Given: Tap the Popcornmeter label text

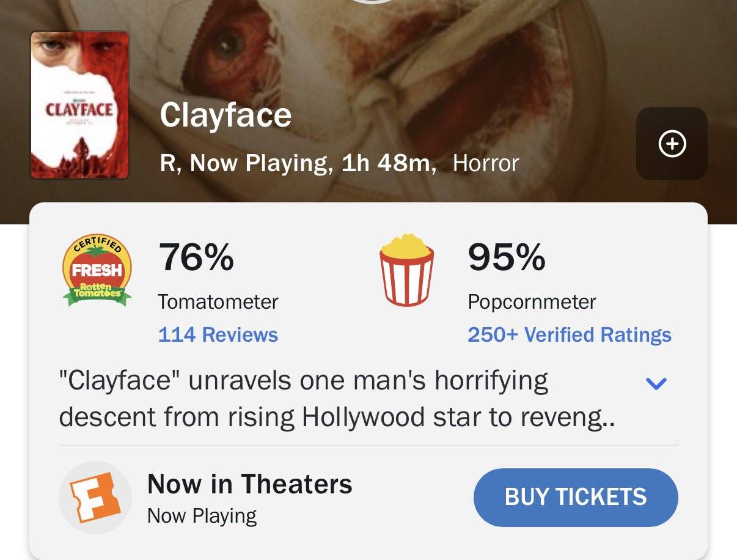Looking at the screenshot, I should coord(532,301).
